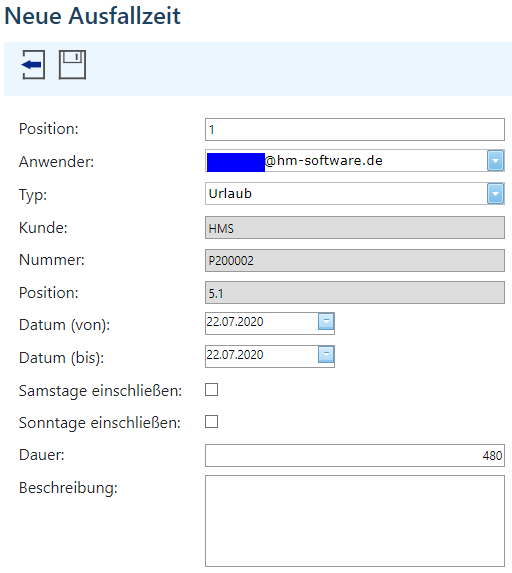
Task: Open the Anwender dropdown arrow
Action: (495, 160)
